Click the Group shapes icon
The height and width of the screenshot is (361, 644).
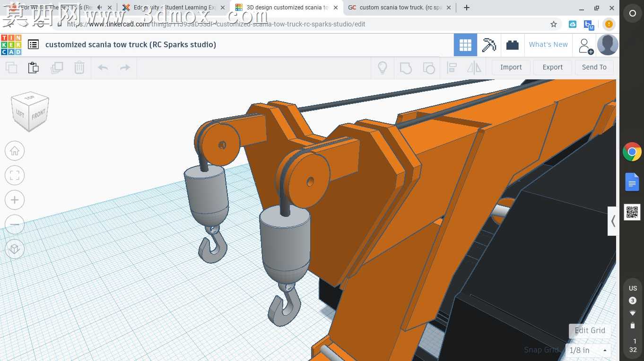point(406,68)
